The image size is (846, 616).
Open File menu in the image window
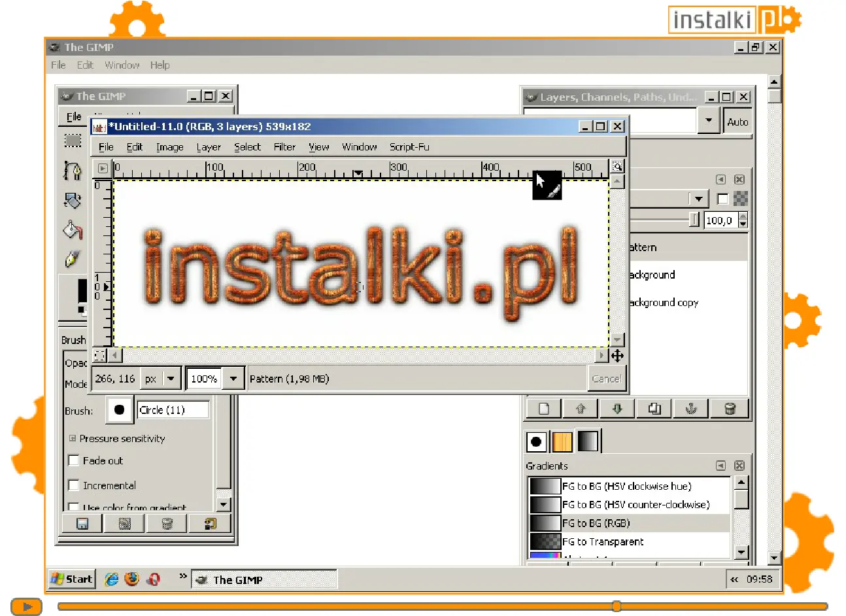click(106, 147)
